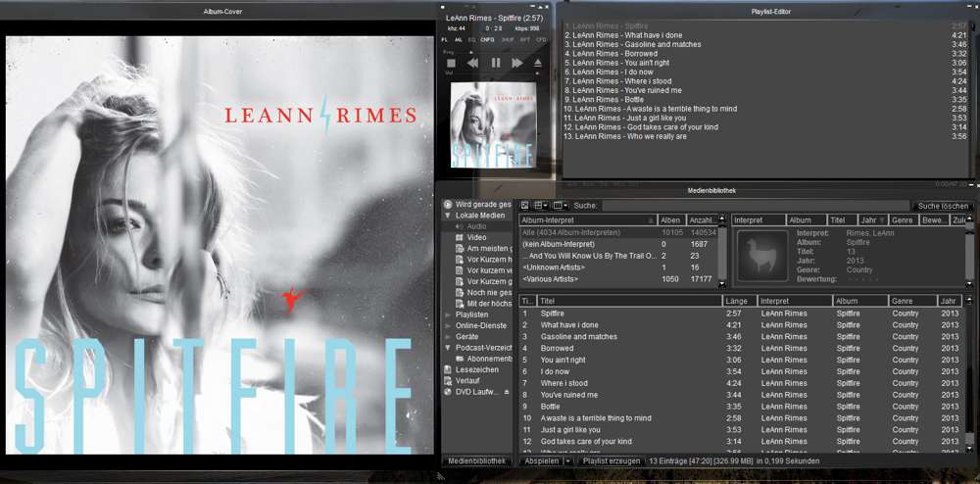Click the Playlist erzeugen button
This screenshot has height=484, width=980.
tap(610, 460)
